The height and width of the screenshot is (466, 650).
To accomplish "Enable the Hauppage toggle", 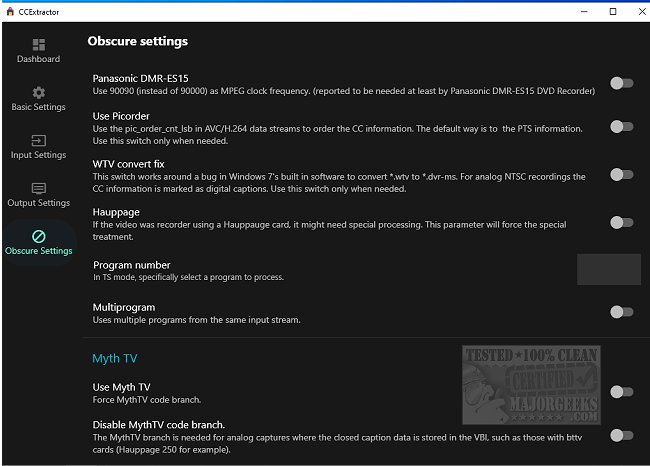I will tap(621, 223).
